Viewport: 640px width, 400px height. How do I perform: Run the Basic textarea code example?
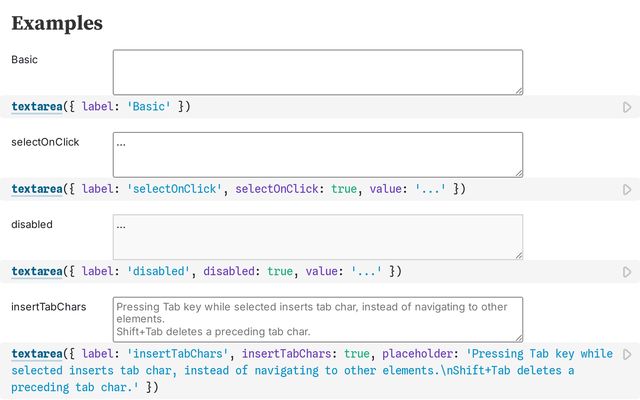(627, 107)
